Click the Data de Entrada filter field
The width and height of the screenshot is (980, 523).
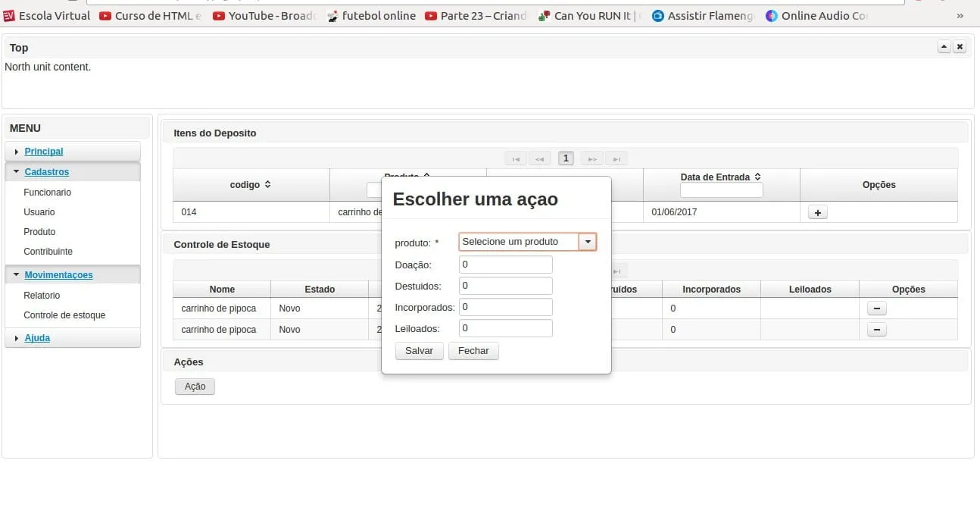(721, 191)
